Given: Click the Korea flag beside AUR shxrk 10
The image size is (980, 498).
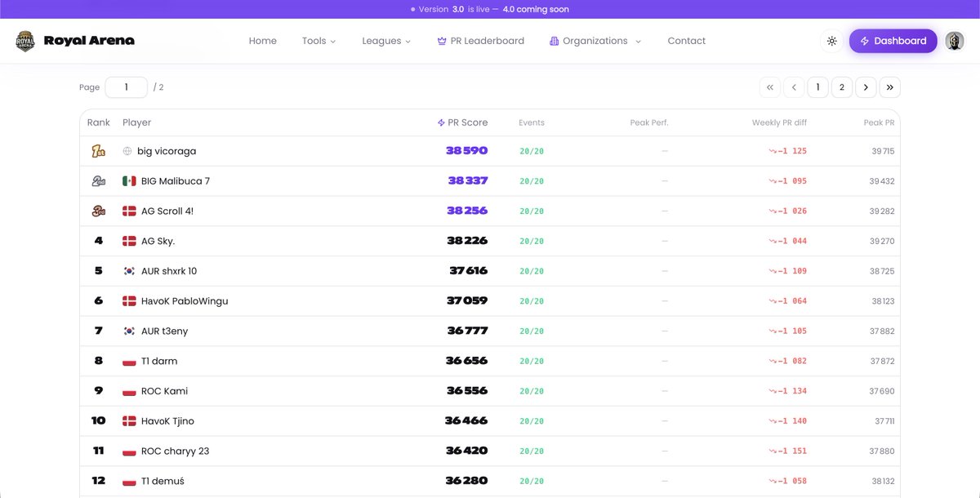Looking at the screenshot, I should coord(129,271).
